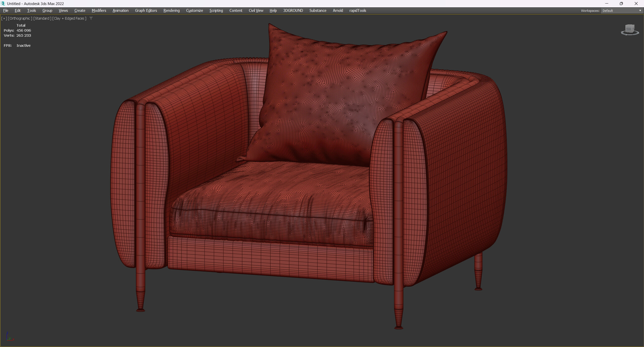Screen dimensions: 644x347
Task: Click the Standard shading viewport label
Action: (x=42, y=18)
